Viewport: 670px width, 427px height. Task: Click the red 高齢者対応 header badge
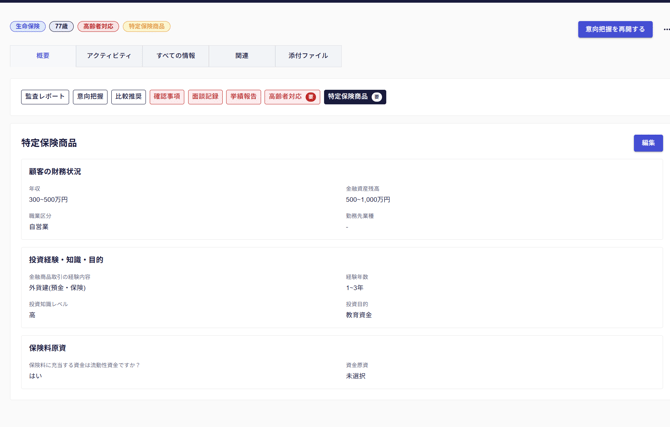click(x=98, y=27)
